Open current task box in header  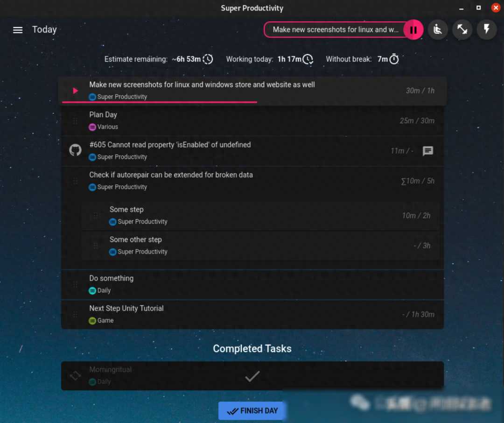tap(336, 30)
